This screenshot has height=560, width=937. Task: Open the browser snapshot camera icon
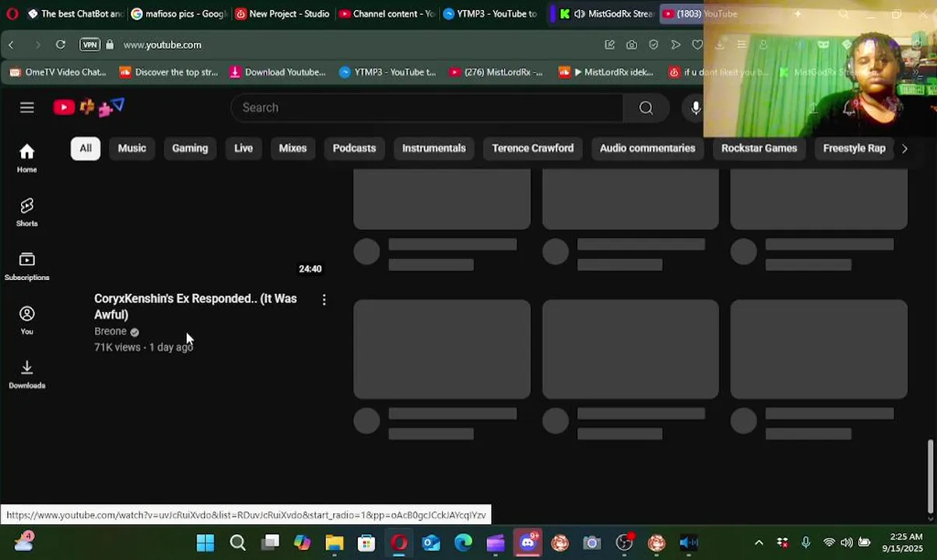[x=631, y=44]
